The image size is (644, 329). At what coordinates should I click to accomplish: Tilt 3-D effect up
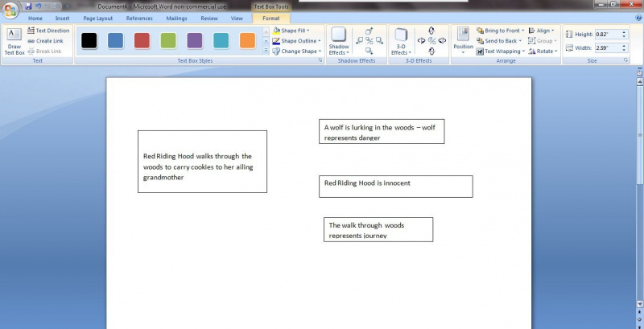pyautogui.click(x=431, y=31)
